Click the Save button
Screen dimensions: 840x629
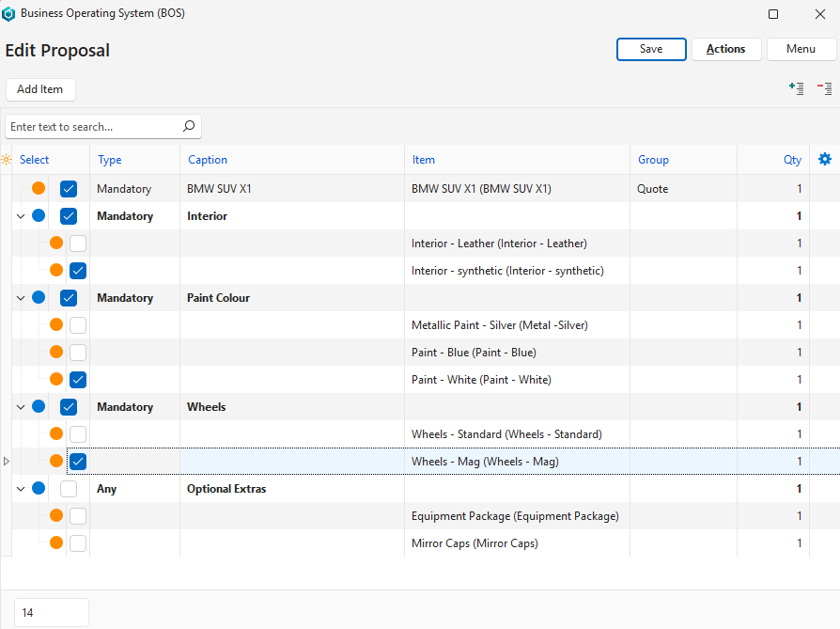(x=650, y=49)
